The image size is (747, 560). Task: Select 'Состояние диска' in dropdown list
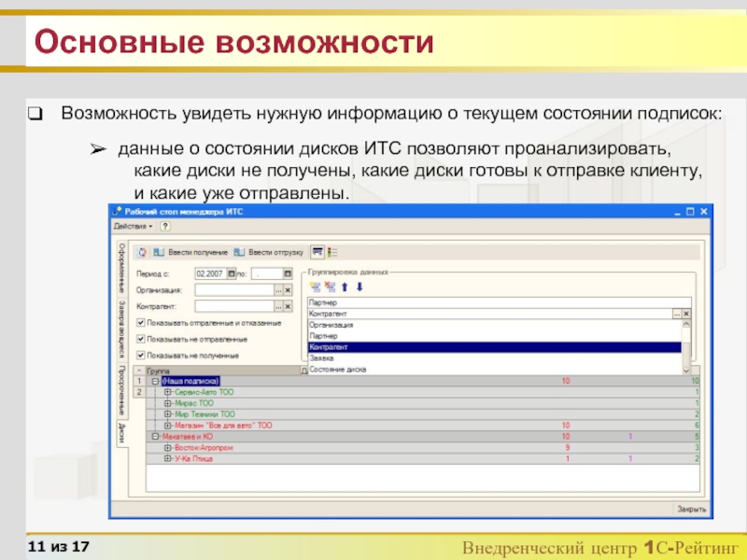tap(337, 370)
